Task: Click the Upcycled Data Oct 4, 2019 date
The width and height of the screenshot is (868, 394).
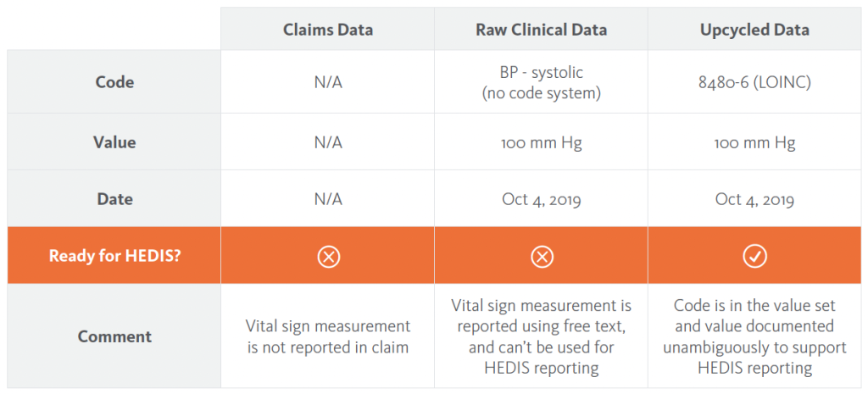Action: 754,199
